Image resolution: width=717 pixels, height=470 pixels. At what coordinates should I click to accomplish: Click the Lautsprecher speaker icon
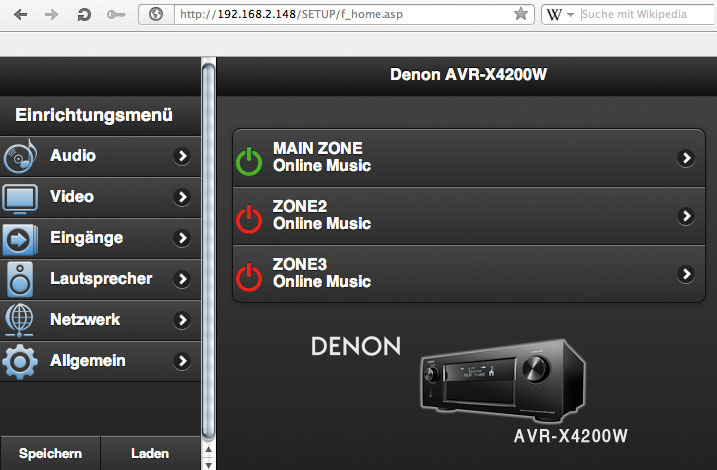(x=20, y=279)
